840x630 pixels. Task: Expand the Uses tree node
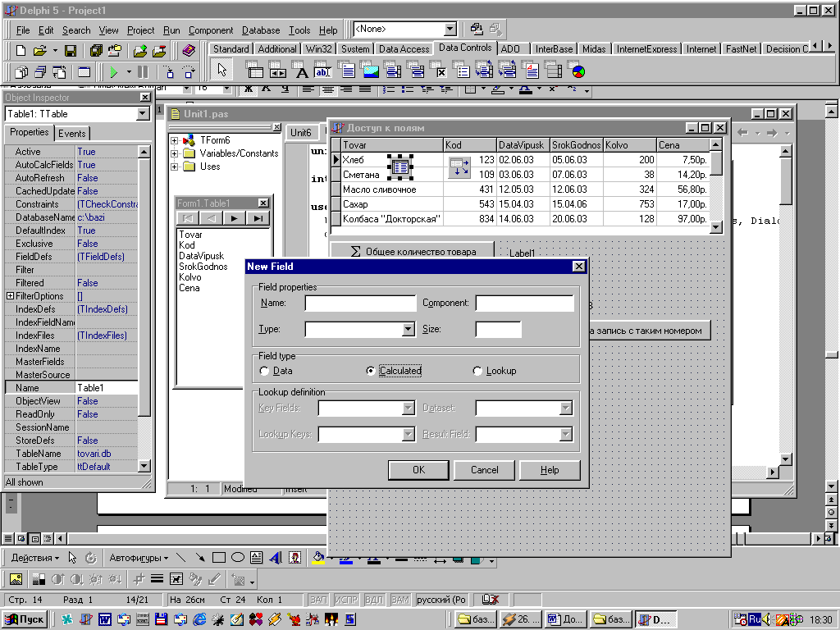174,167
